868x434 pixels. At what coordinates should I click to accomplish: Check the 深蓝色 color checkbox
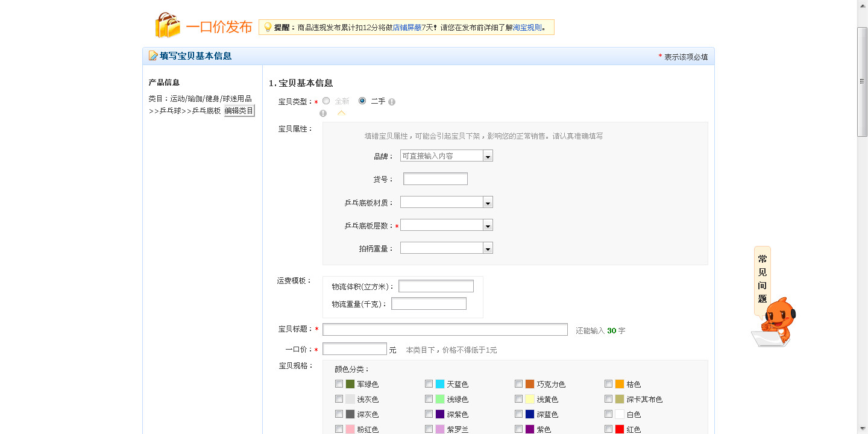point(518,414)
